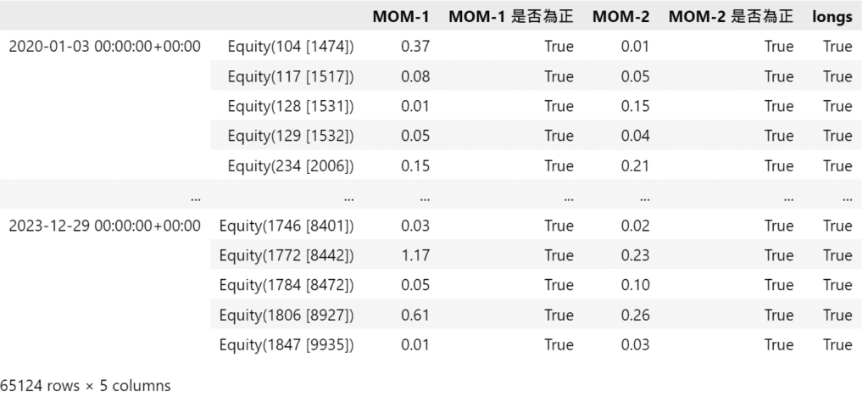Screen dimensions: 868x408
Task: Click the MOM-2 column header
Action: 621,16
